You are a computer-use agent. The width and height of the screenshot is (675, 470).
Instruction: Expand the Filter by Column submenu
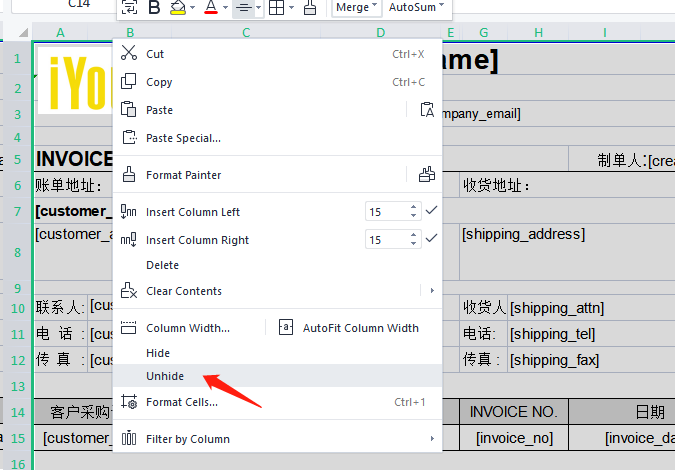click(432, 438)
